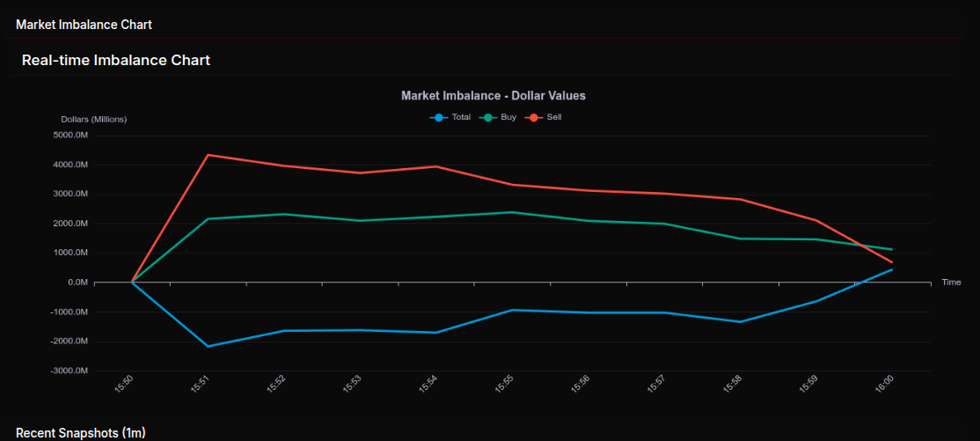Select the 15:55 time axis label
Viewport: 980px width, 441px height.
[x=504, y=385]
